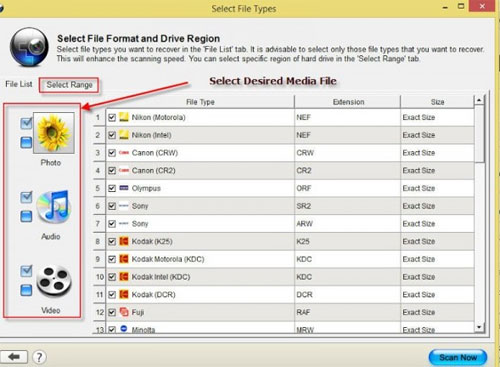The image size is (500, 367).
Task: Click the Kodak (DCR) brand icon
Action: click(x=124, y=294)
